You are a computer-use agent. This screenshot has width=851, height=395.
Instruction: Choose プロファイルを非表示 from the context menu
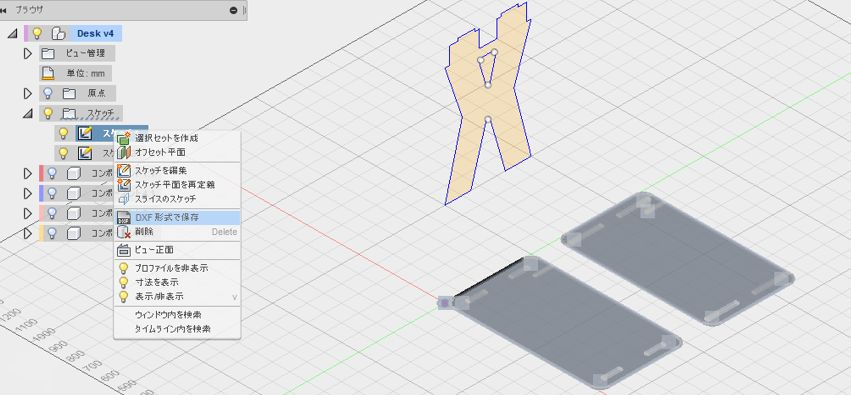177,268
